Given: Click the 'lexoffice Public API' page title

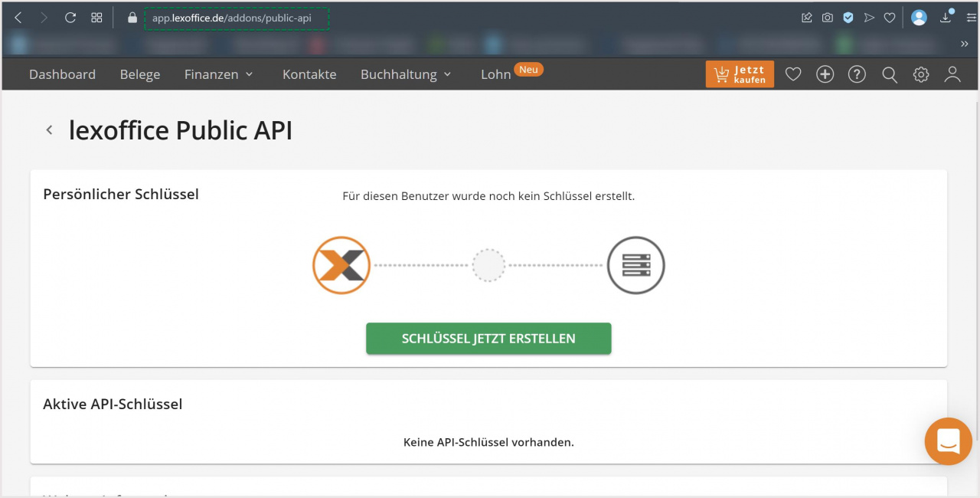Looking at the screenshot, I should click(x=181, y=130).
